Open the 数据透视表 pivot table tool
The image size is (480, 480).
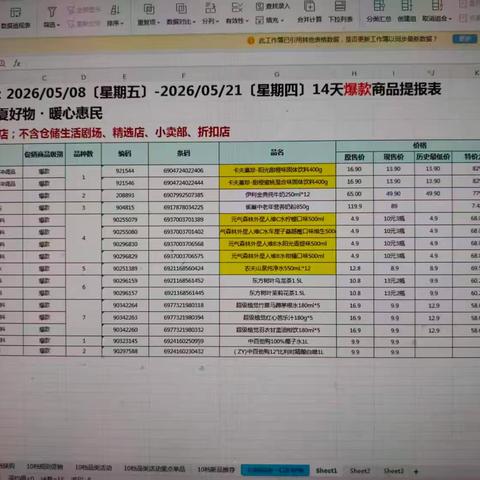pos(15,17)
